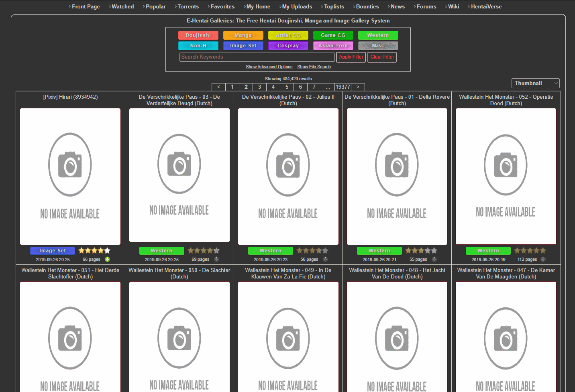Viewport: 575px width, 392px height.
Task: Open Wallestein Het Monster - 050 De Slachter title
Action: (x=179, y=273)
